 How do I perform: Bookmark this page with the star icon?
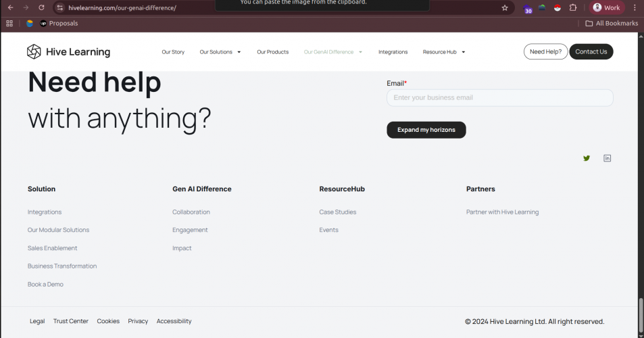coord(505,8)
